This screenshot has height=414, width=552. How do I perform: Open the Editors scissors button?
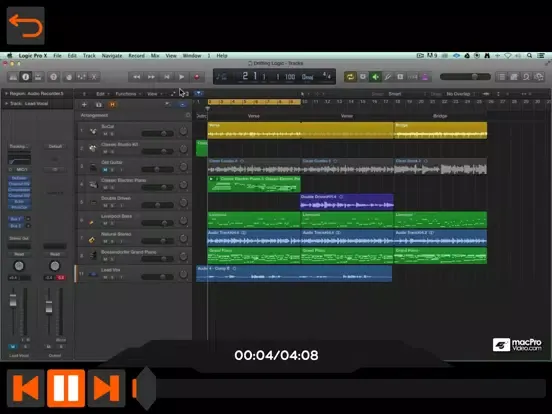(x=94, y=77)
